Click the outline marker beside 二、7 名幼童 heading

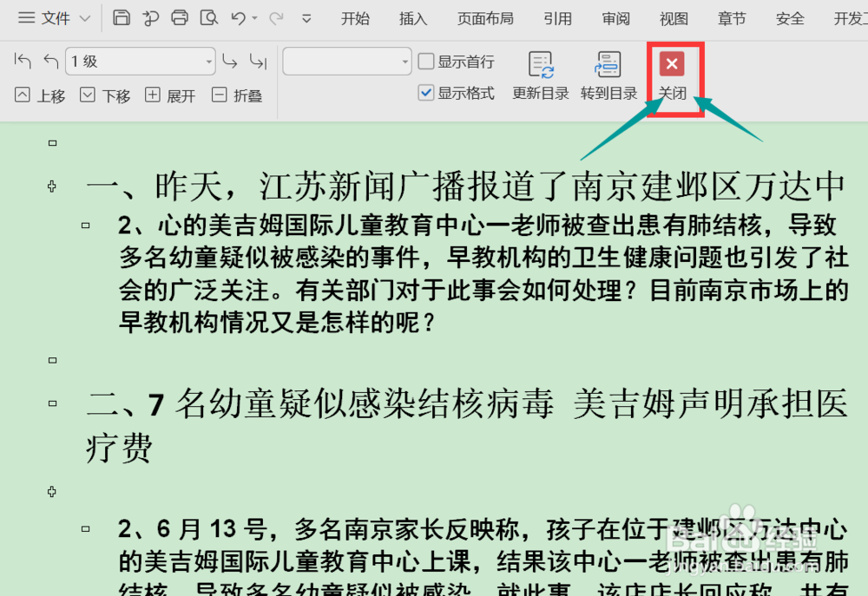click(x=53, y=403)
